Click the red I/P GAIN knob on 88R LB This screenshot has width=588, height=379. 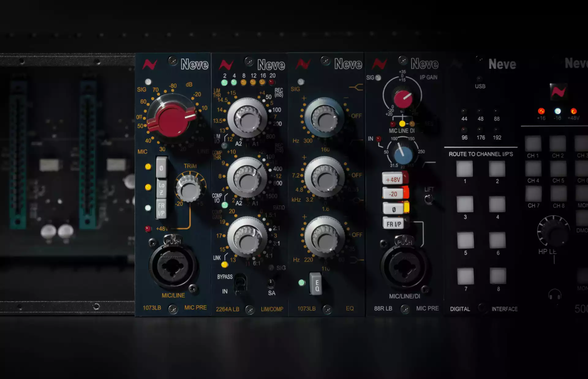403,98
